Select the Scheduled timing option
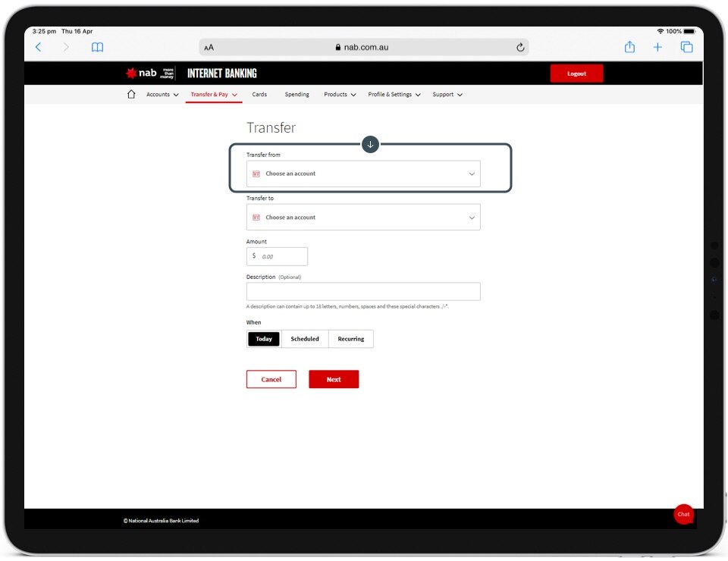728x561 pixels. click(x=305, y=339)
